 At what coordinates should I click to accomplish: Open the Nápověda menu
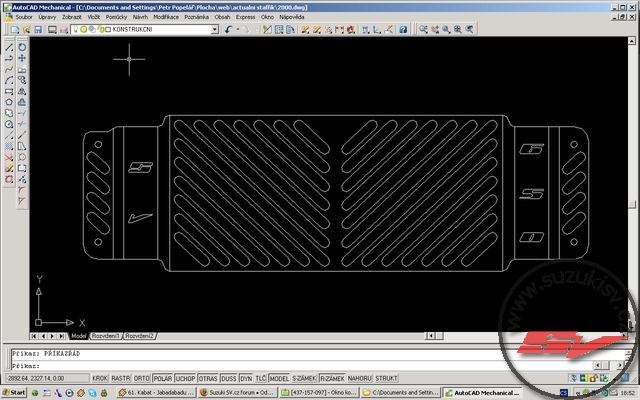point(291,17)
